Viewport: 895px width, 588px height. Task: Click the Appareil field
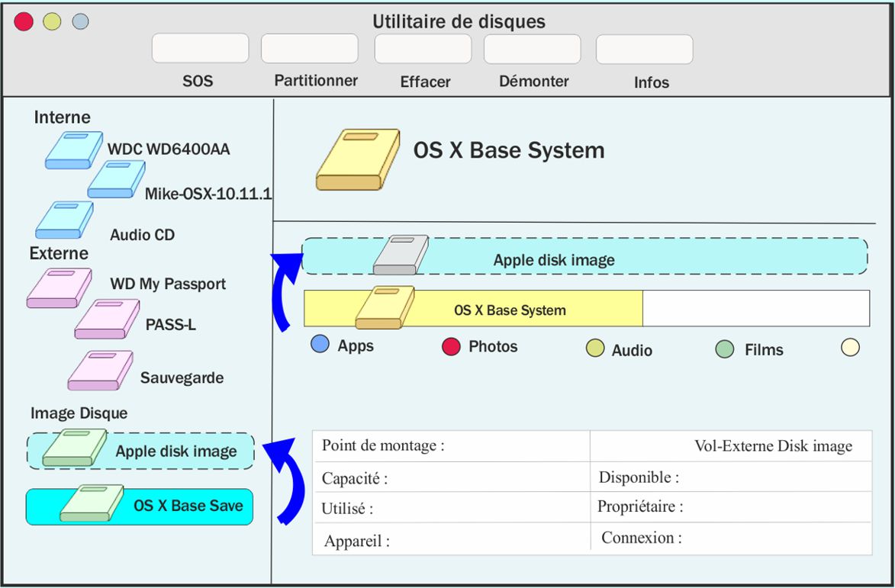[451, 539]
